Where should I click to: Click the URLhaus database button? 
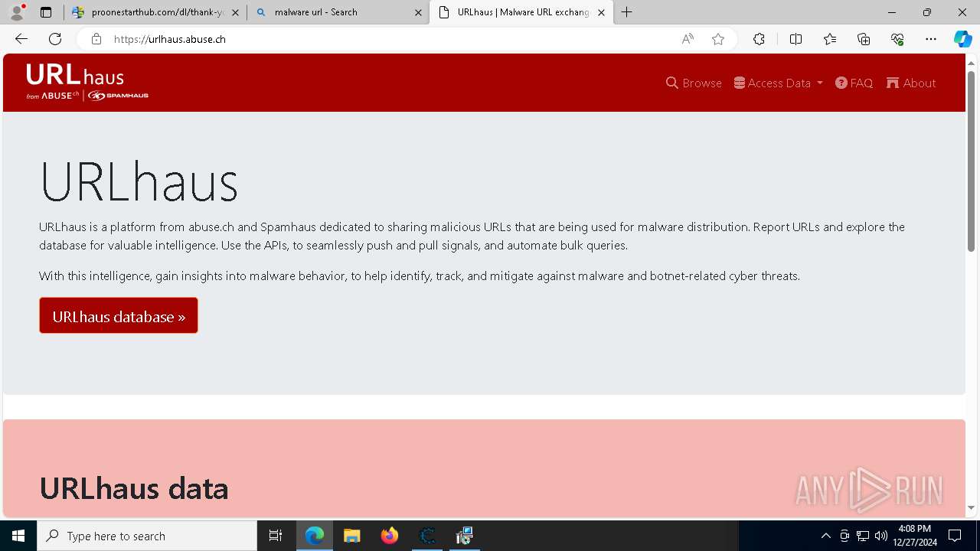pos(119,316)
